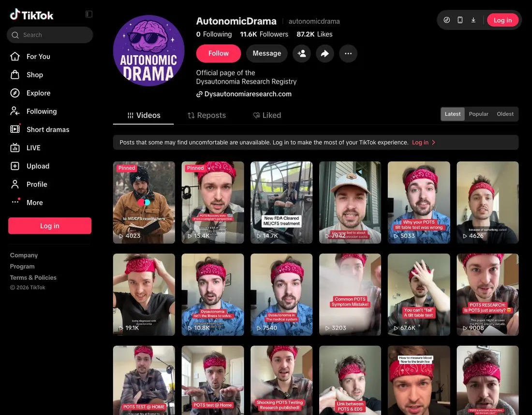Image resolution: width=532 pixels, height=415 pixels.
Task: Click the 0 Following count
Action: click(214, 34)
